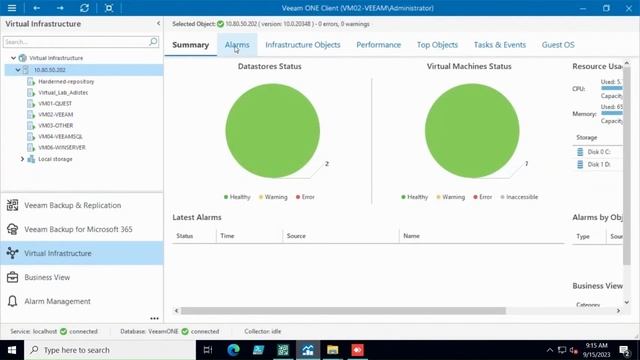Open Veeam Backup & Replication view
This screenshot has width=640, height=360.
[x=82, y=205]
